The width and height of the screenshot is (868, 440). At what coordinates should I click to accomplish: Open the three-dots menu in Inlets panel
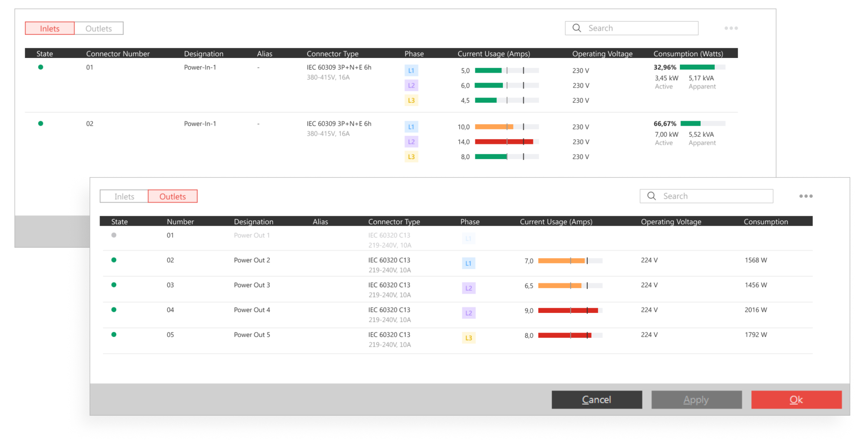(731, 28)
